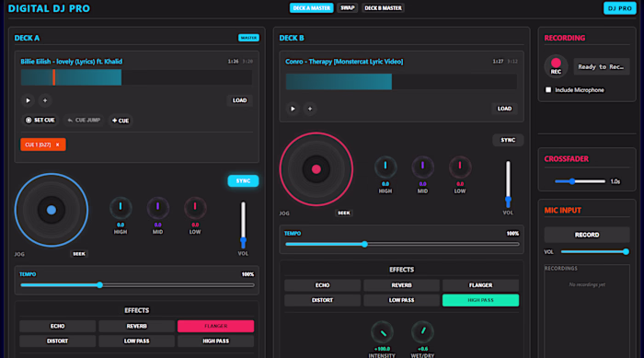Set Deck B as master
Viewport: 644px width, 358px height.
click(x=383, y=7)
